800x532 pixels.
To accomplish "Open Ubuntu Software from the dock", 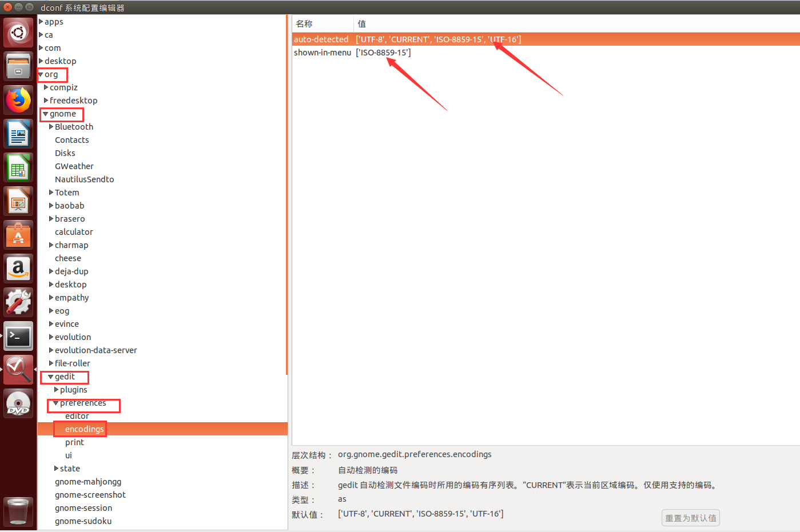I will (18, 234).
